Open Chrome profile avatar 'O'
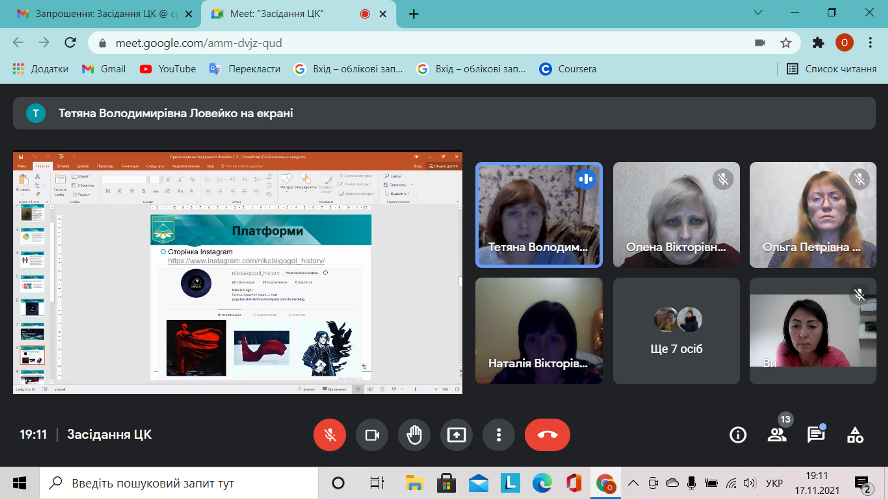 click(844, 42)
